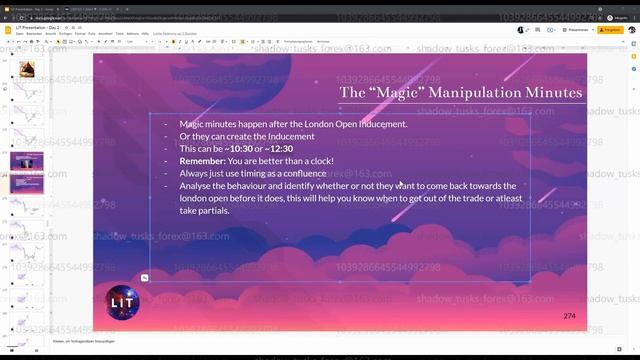Activate the paint format tool
This screenshot has width=640, height=360.
point(38,42)
